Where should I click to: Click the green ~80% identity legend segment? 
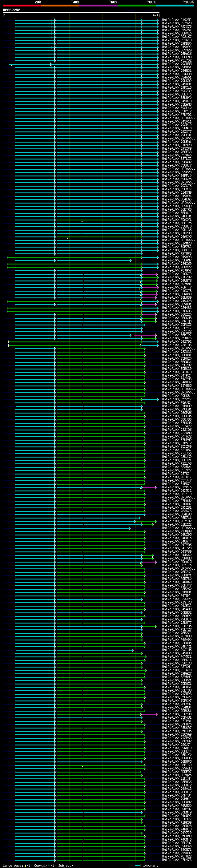click(x=137, y=6)
